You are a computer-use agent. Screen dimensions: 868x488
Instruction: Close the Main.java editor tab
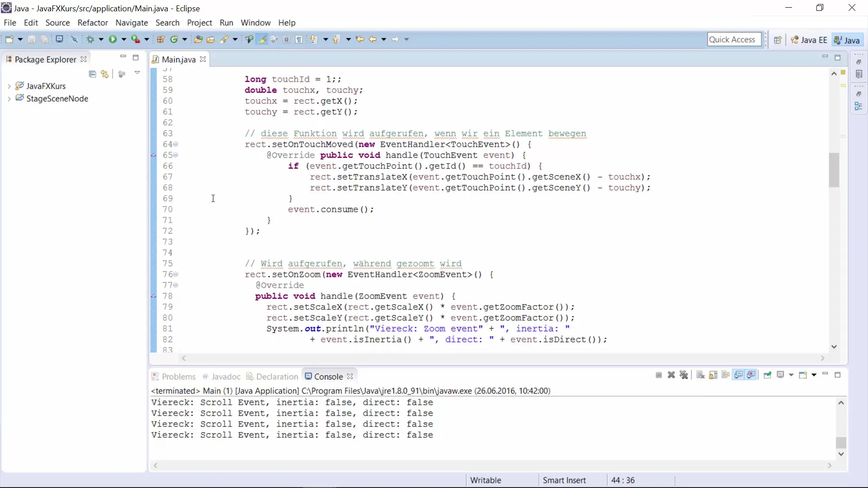203,59
